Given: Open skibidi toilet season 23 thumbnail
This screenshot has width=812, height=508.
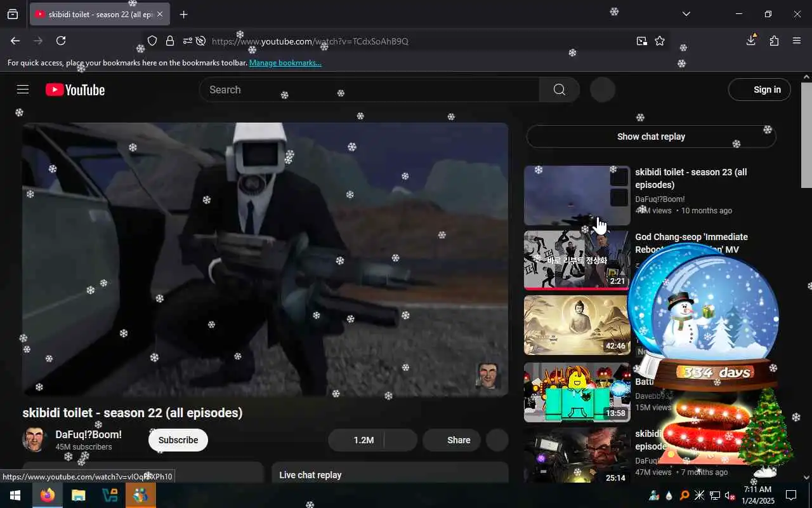Looking at the screenshot, I should coord(577,196).
